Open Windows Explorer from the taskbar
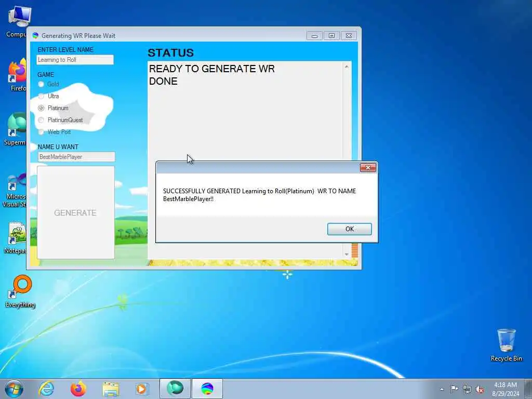The height and width of the screenshot is (399, 532). [x=111, y=389]
